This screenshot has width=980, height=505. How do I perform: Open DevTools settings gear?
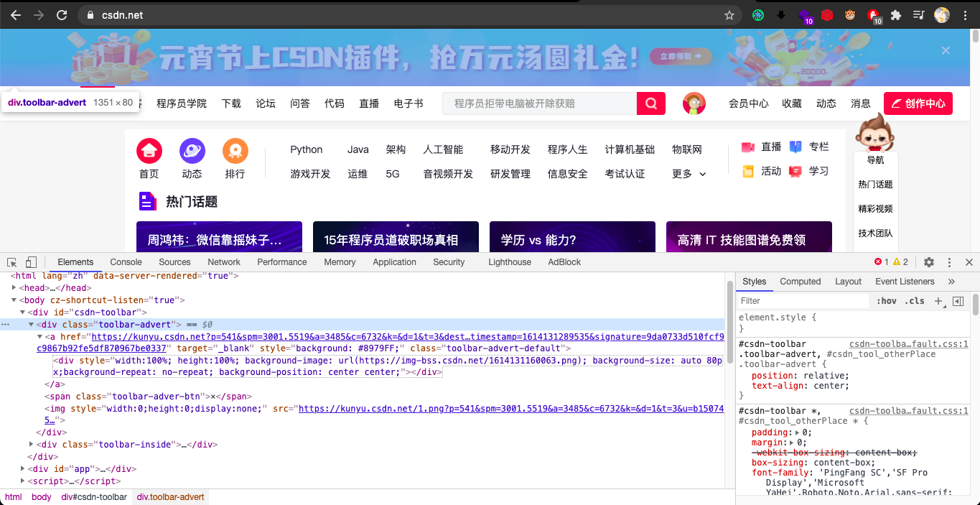(x=929, y=262)
